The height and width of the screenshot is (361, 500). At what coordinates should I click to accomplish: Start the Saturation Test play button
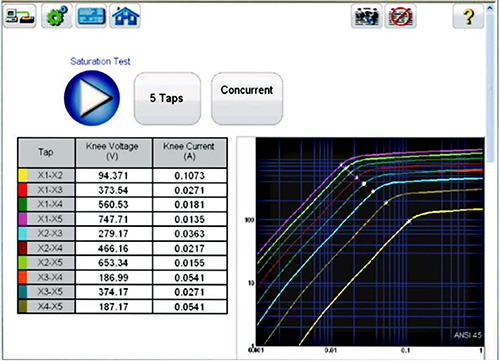point(92,98)
